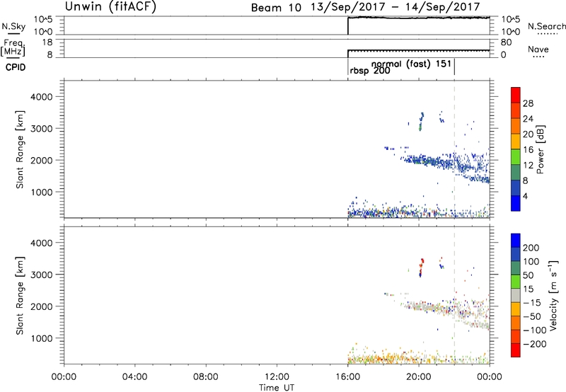Click the N.Sky axis label

(13, 26)
